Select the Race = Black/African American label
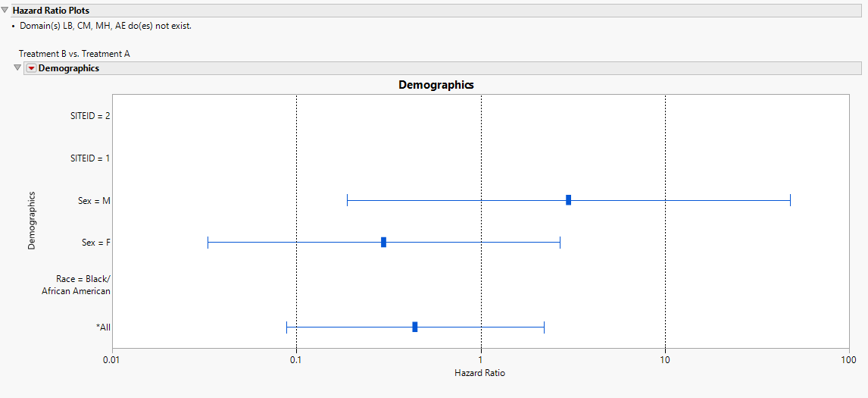Image resolution: width=868 pixels, height=398 pixels. coord(76,285)
